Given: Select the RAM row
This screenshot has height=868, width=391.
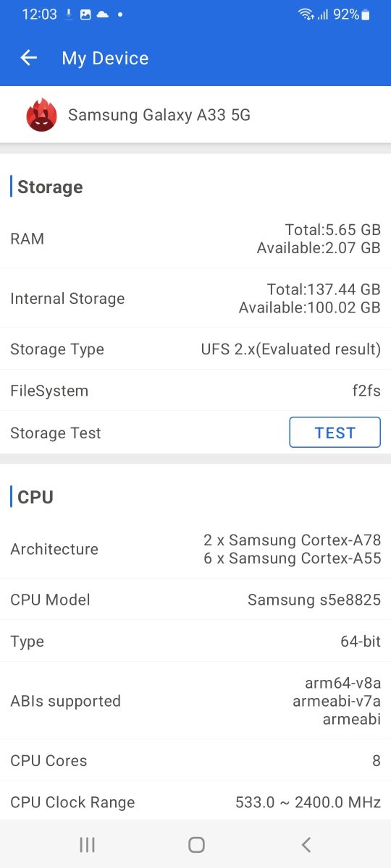Looking at the screenshot, I should coord(195,239).
